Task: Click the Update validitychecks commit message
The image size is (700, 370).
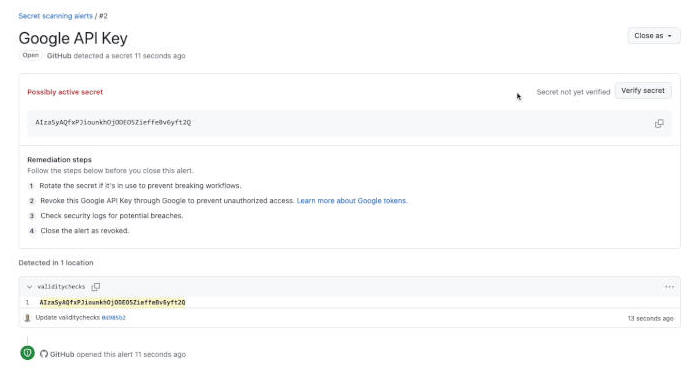Action: tap(67, 318)
